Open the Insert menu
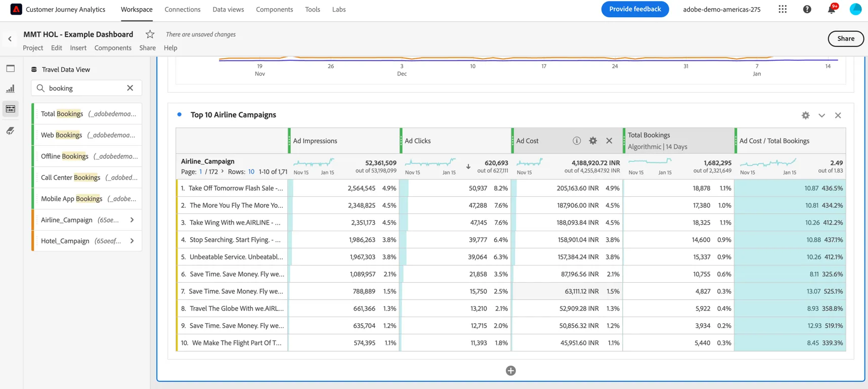 pos(78,48)
